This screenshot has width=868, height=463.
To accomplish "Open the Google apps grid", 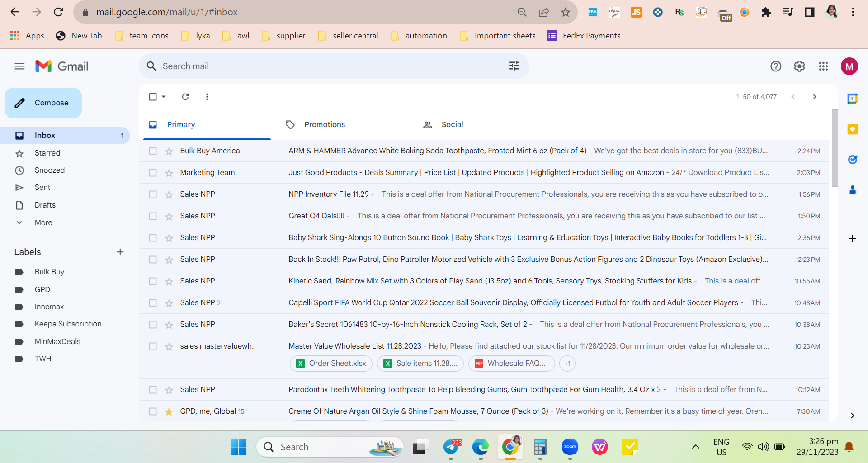I will (x=823, y=66).
